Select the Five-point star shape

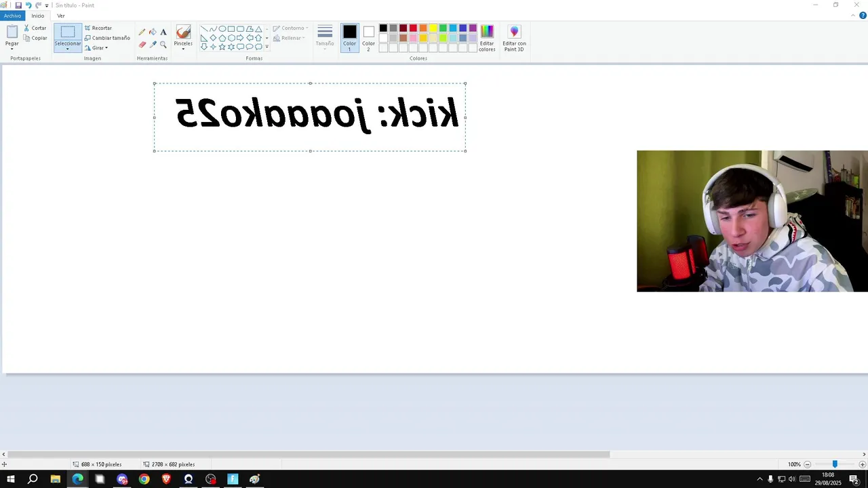222,47
